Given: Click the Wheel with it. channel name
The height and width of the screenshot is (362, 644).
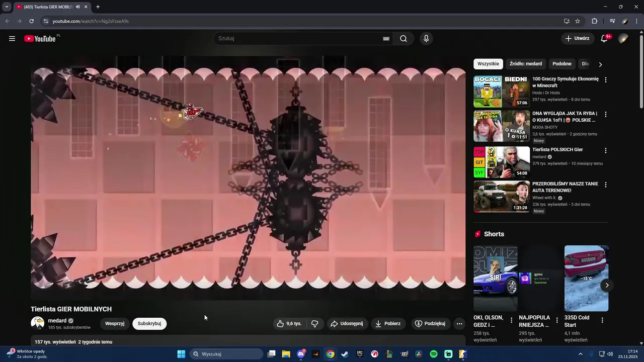Looking at the screenshot, I should 544,198.
